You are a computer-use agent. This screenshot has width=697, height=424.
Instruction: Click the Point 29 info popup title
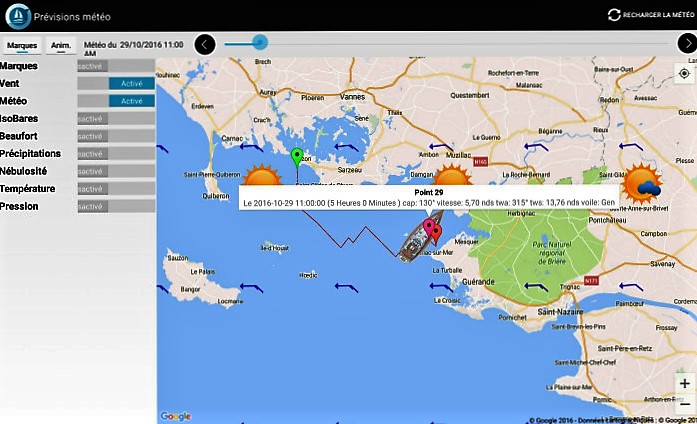click(429, 192)
